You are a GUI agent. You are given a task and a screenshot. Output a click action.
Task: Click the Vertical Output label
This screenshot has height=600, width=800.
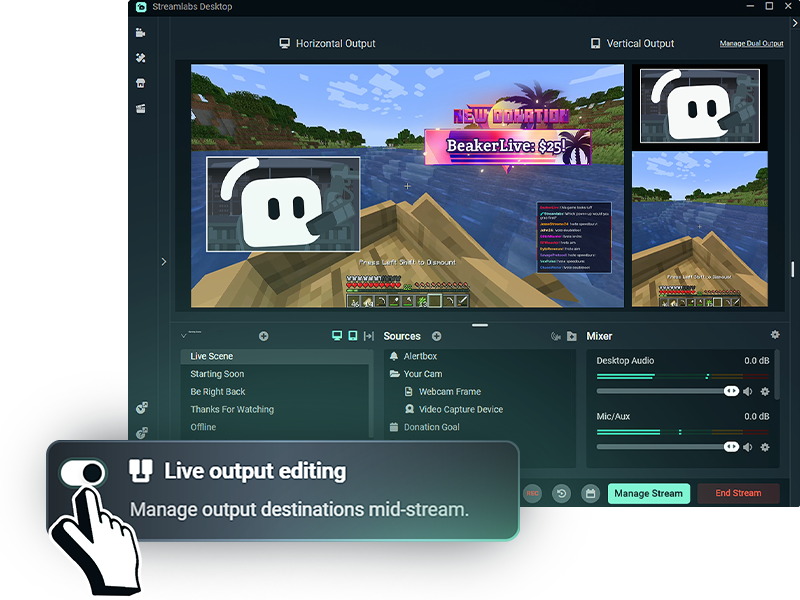pos(640,43)
